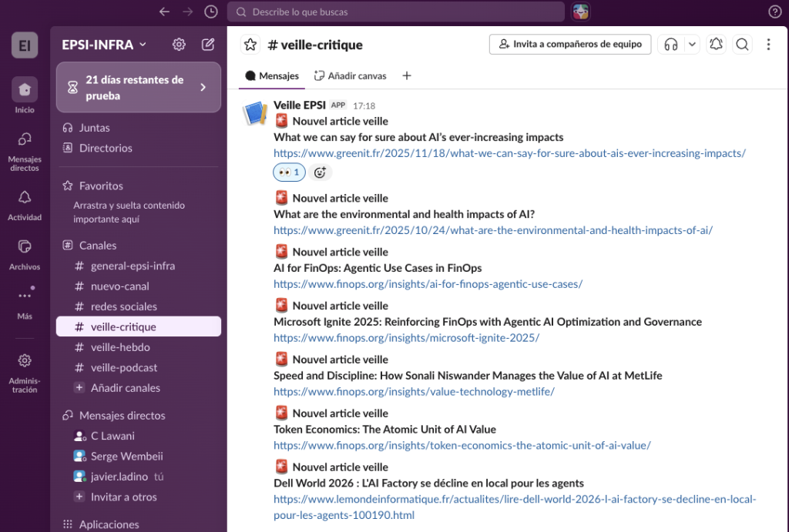This screenshot has height=532, width=789.
Task: Open direct message with C Lawani
Action: 139,436
